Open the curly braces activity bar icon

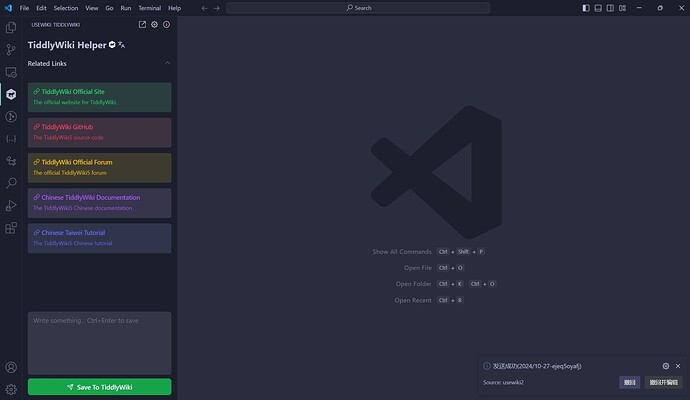(11, 139)
